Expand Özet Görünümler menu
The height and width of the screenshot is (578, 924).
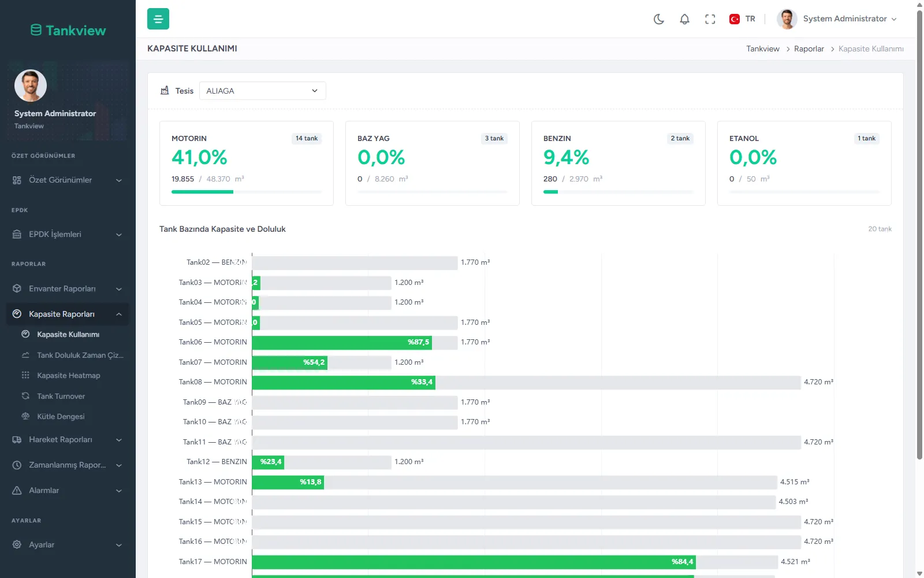(68, 180)
